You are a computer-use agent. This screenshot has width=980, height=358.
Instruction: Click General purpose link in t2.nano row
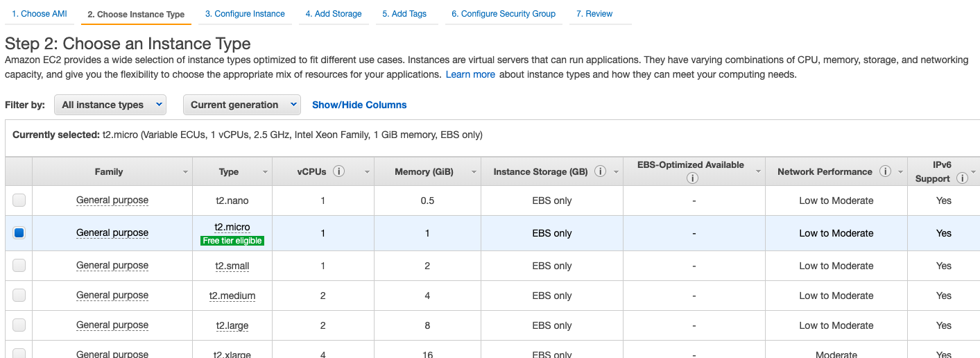click(112, 200)
